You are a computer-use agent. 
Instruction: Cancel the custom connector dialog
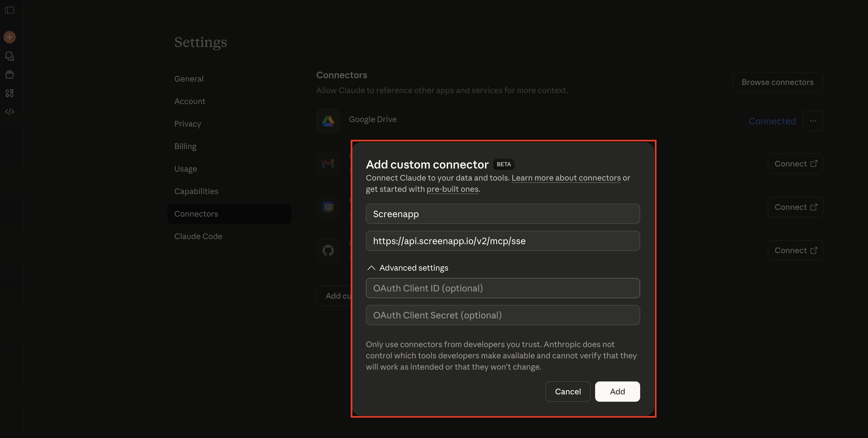[x=568, y=391]
